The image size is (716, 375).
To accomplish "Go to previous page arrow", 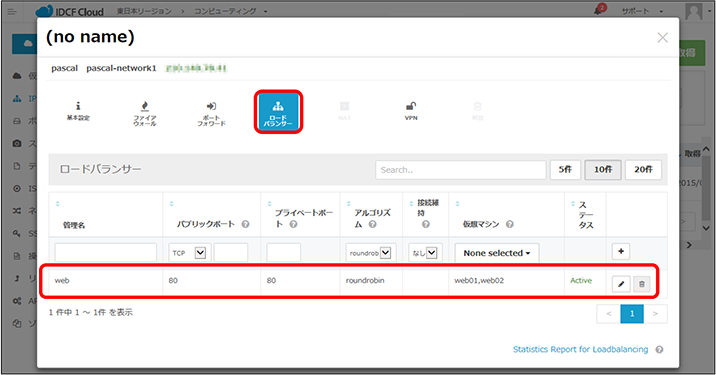I will pyautogui.click(x=609, y=314).
